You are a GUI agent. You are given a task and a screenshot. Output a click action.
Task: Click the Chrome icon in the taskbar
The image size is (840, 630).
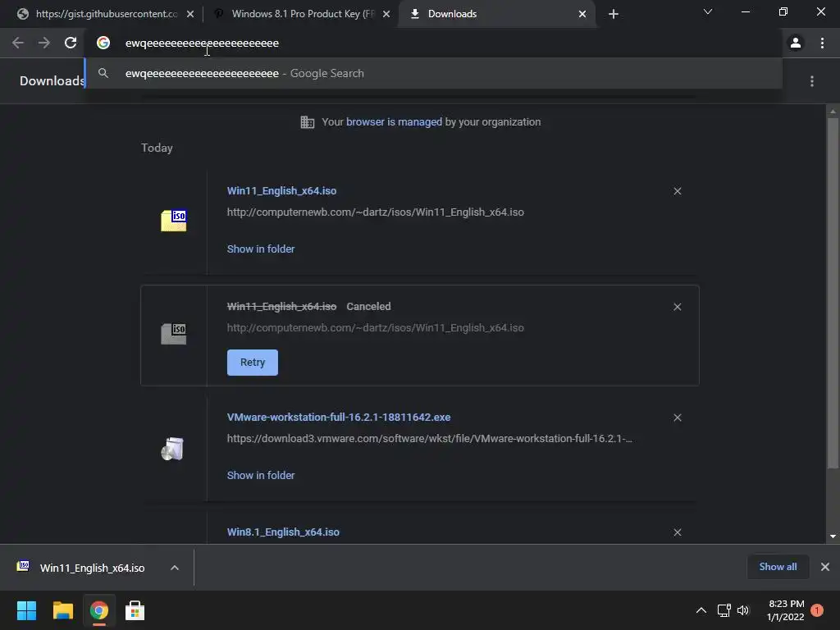pos(99,610)
